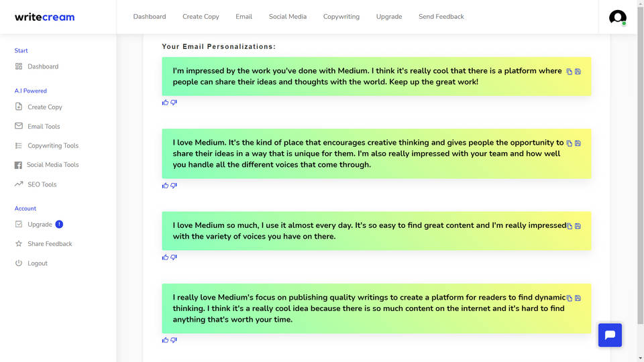The width and height of the screenshot is (644, 362).
Task: Select Create Copy in top navigation
Action: [201, 17]
